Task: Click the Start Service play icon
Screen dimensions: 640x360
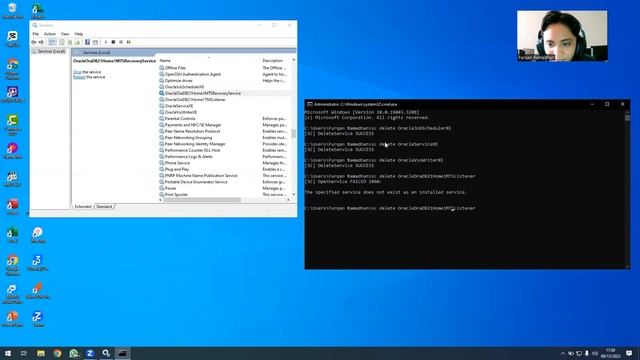Action: 106,42
